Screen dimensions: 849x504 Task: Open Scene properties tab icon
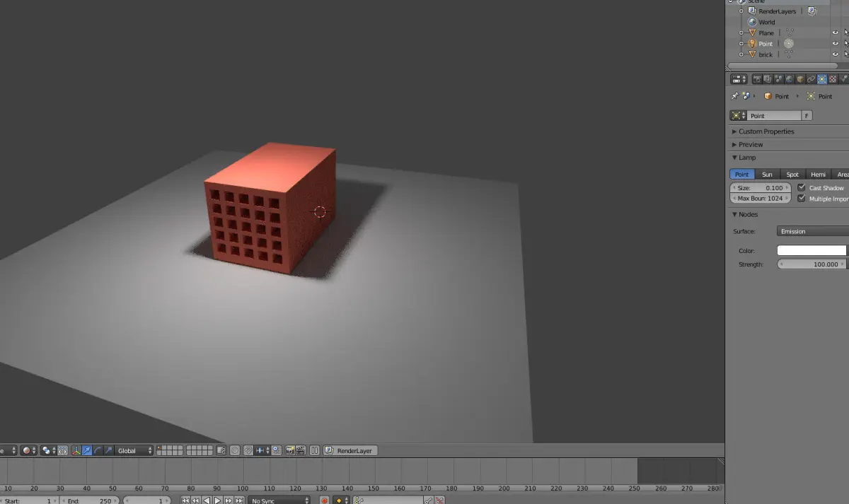pos(778,79)
